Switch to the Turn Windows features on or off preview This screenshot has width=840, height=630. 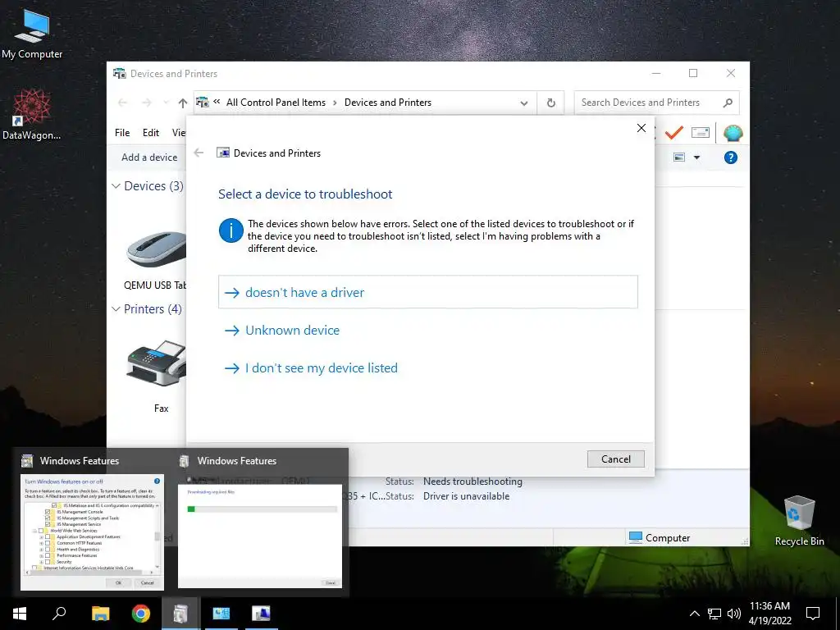pos(92,532)
